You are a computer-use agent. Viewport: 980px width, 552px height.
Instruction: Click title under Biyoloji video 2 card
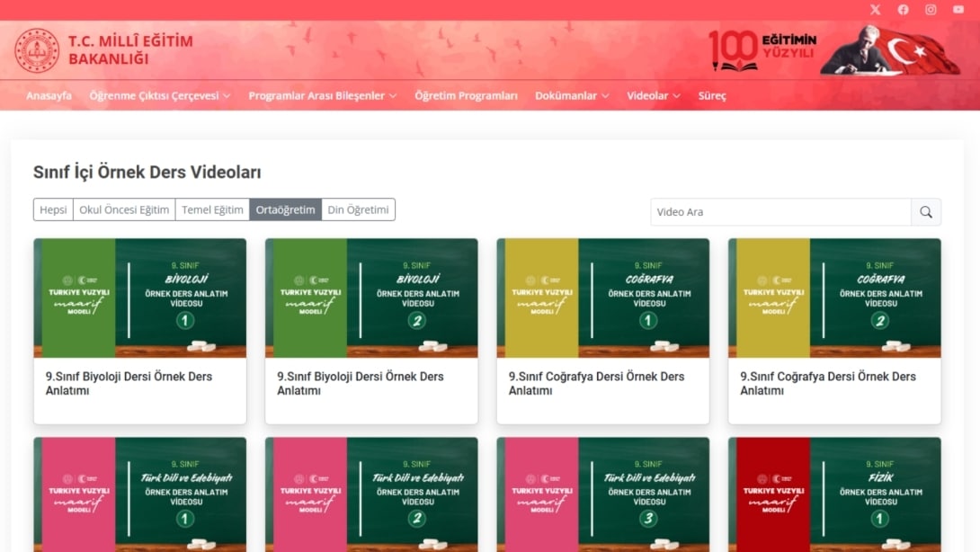[x=360, y=383]
